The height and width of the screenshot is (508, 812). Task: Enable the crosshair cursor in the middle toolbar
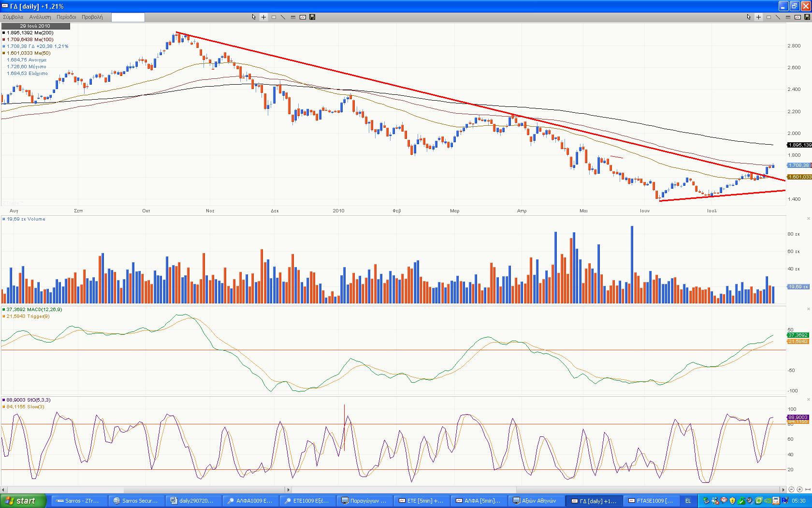pyautogui.click(x=263, y=17)
